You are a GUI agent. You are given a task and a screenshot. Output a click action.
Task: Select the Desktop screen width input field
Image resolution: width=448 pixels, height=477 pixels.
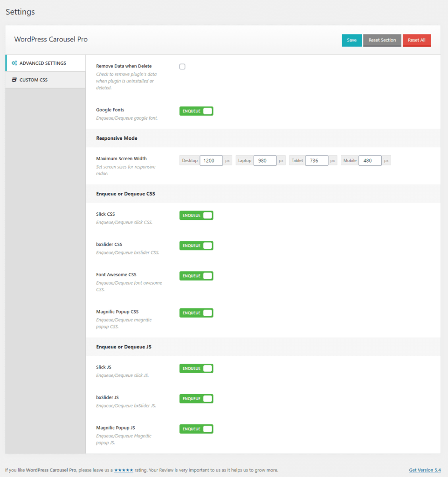point(211,160)
